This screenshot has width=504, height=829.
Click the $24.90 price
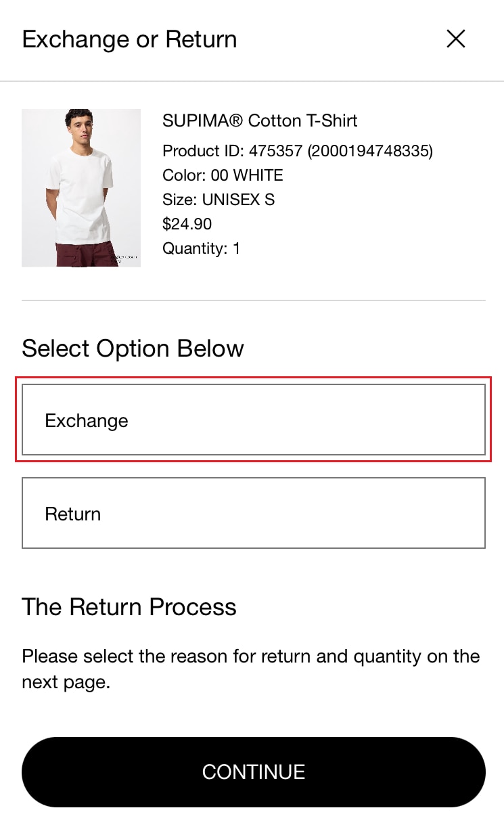point(187,224)
